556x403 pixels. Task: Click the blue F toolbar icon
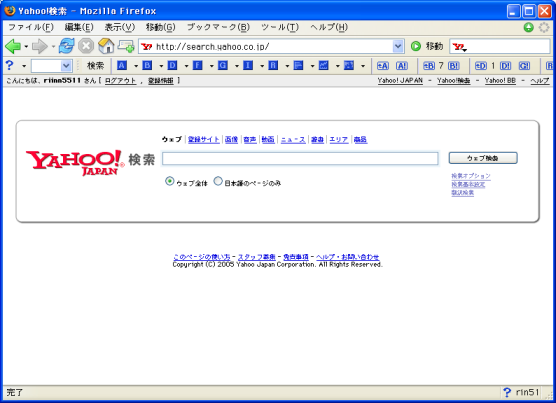click(x=198, y=66)
